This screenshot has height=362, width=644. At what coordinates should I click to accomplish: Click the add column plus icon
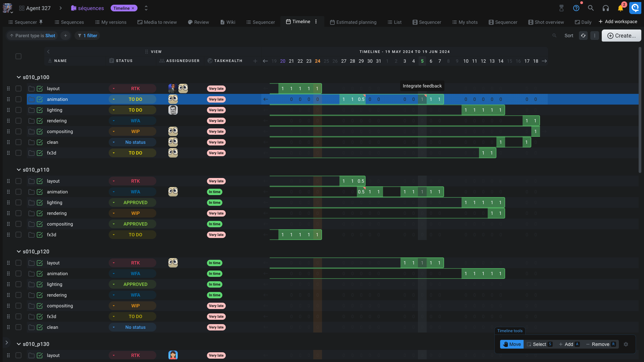255,61
